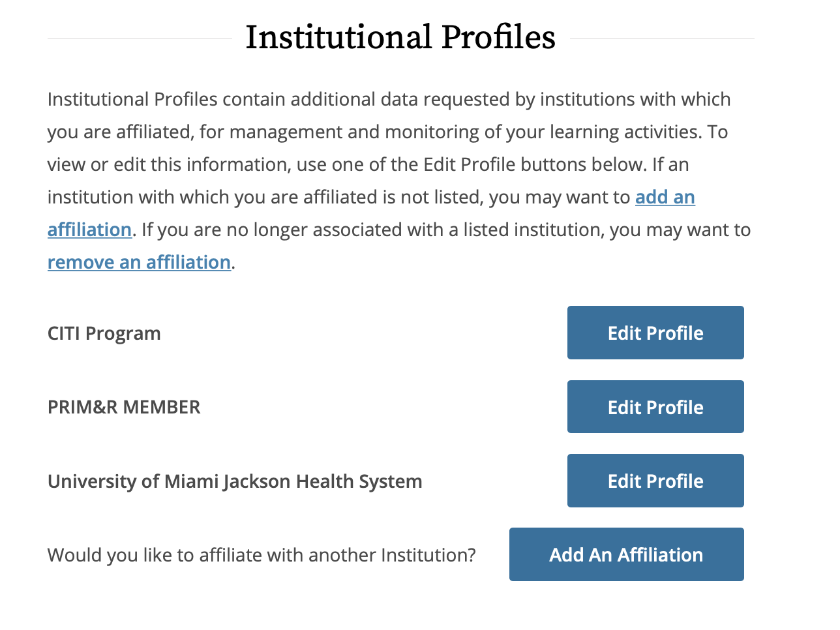Edit the CITI Program profile
840x630 pixels.
pos(655,333)
